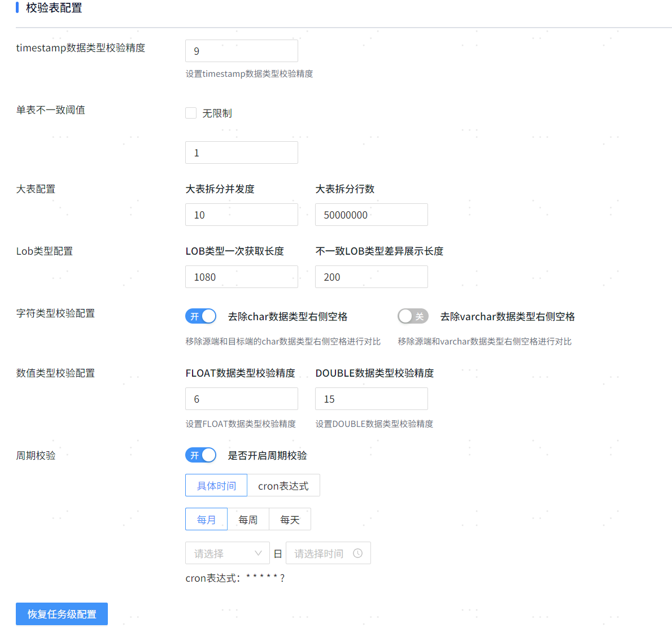Image resolution: width=672 pixels, height=641 pixels.
Task: Click the 大表拆分并发度 input showing 10
Action: click(241, 215)
